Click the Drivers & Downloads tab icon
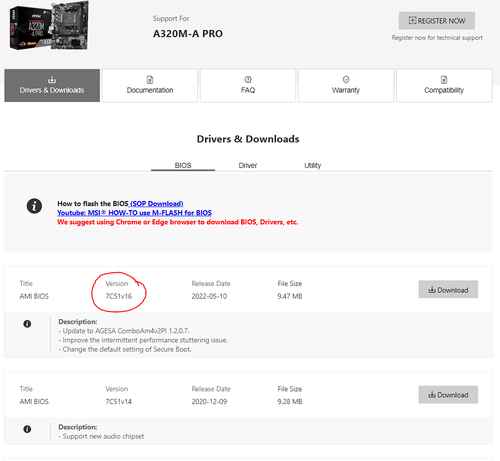 click(x=52, y=80)
